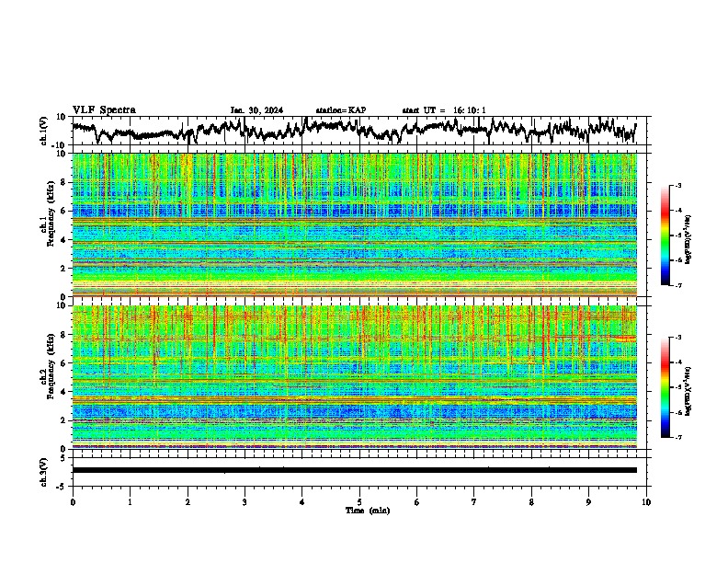Click the '4' kHz tick on ch.2 spectrogram

click(63, 392)
